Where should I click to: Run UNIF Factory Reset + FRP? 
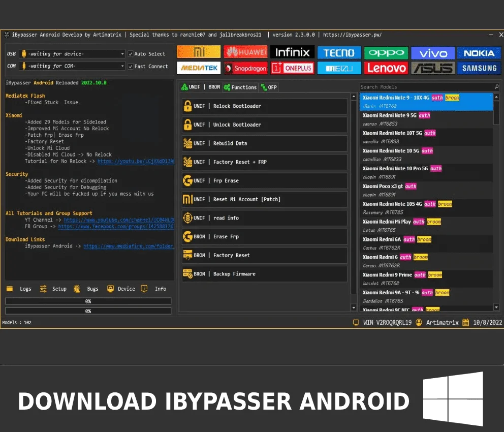coord(265,162)
